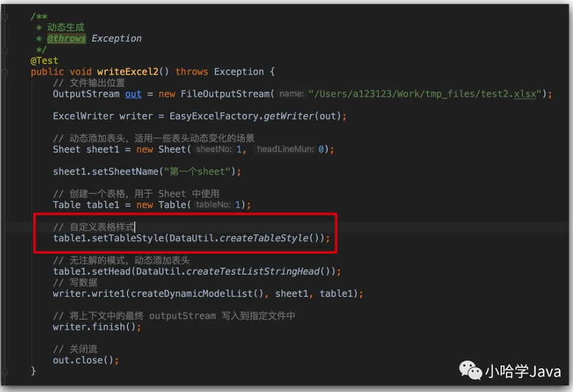The image size is (573, 392).
Task: Click the "// 写数据" comment
Action: point(75,282)
